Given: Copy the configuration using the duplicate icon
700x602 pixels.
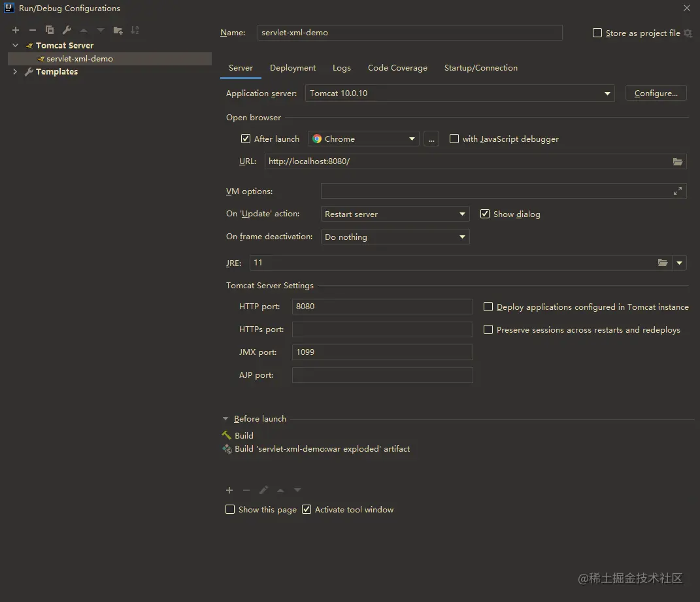Looking at the screenshot, I should point(50,30).
